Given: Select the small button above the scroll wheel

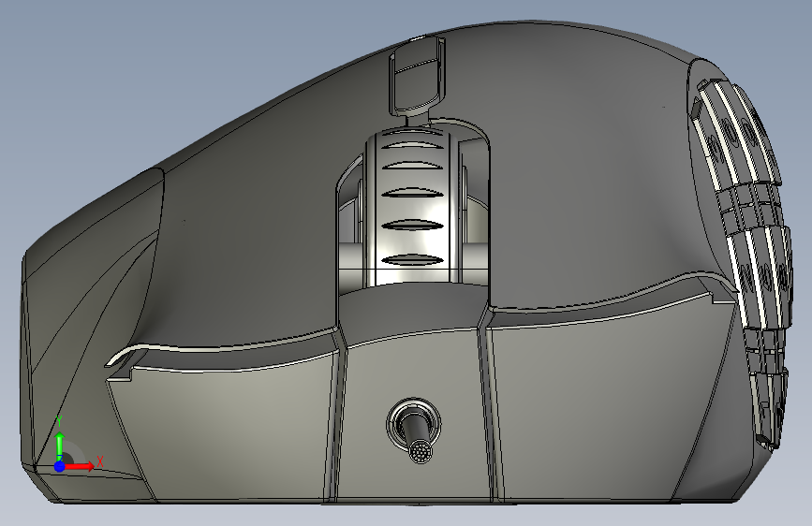Looking at the screenshot, I should coord(417,76).
